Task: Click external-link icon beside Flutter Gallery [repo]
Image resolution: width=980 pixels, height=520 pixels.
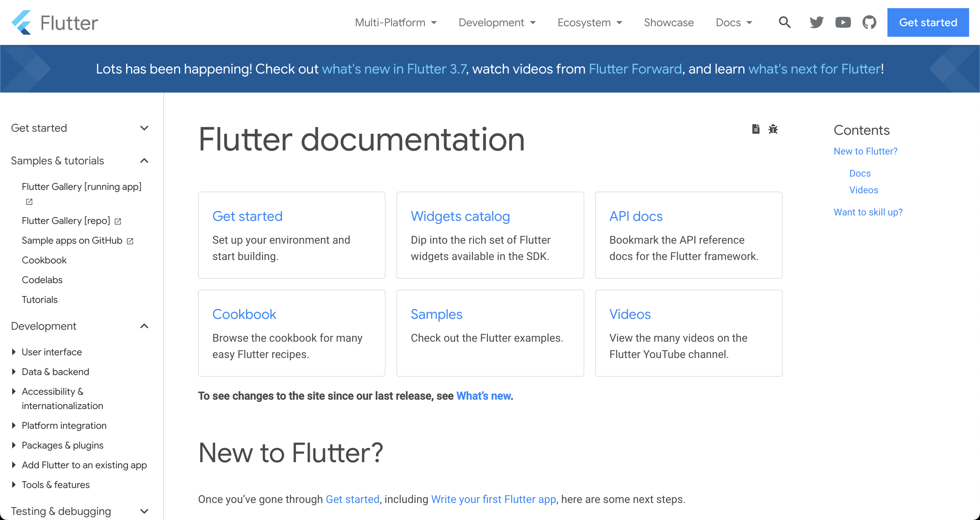Action: pos(118,222)
